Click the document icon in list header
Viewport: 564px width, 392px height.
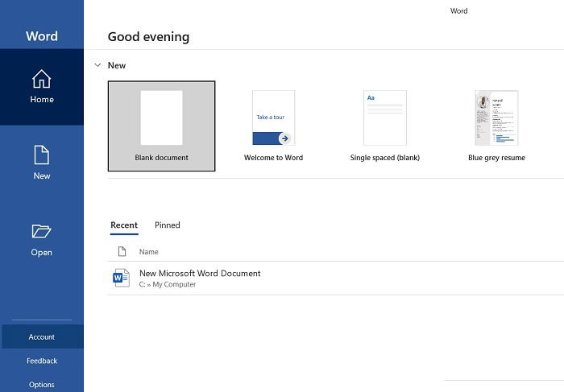(122, 251)
